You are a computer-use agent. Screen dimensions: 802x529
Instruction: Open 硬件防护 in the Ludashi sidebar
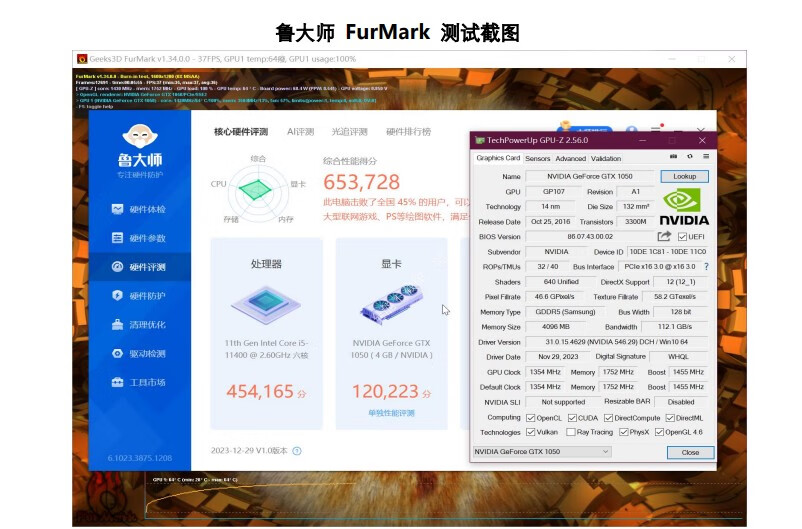(x=139, y=296)
